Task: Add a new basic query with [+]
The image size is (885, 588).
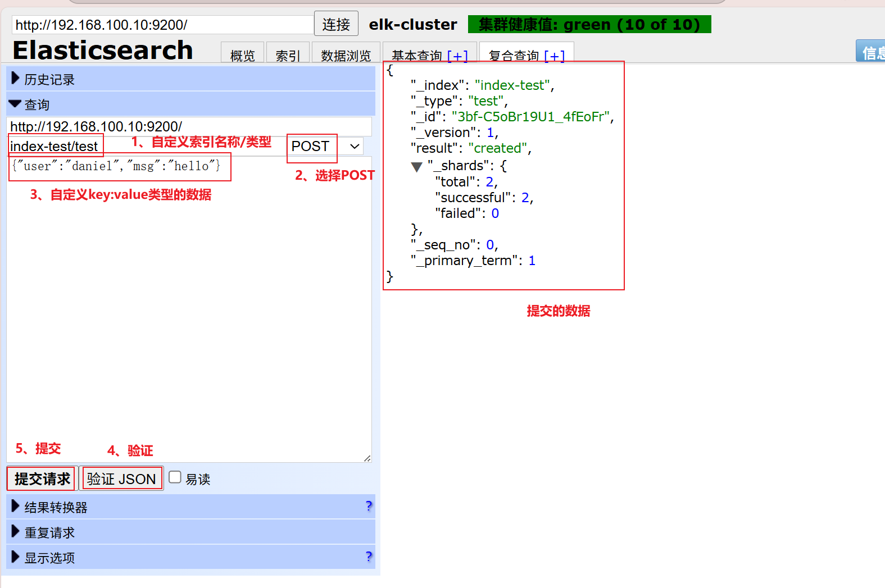Action: (x=457, y=56)
